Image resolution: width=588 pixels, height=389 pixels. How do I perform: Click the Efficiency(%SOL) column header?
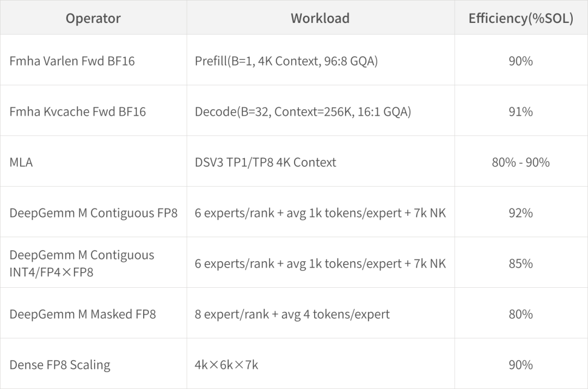tap(521, 18)
